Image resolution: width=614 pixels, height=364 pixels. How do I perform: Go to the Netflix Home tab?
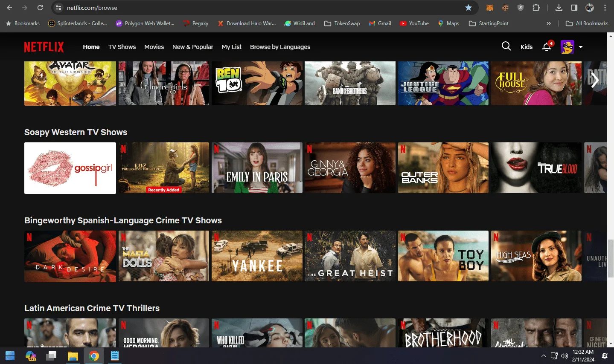(91, 47)
